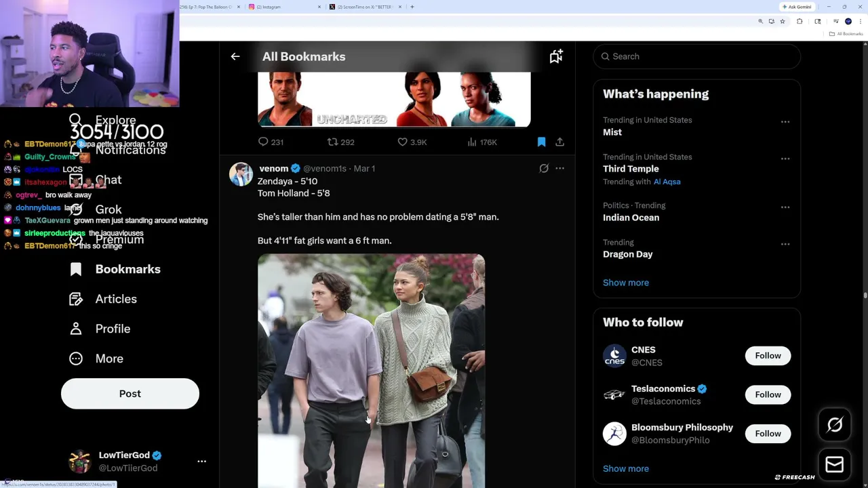The width and height of the screenshot is (868, 488).
Task: Click venom's post timestamp Mar 1
Action: tap(364, 168)
